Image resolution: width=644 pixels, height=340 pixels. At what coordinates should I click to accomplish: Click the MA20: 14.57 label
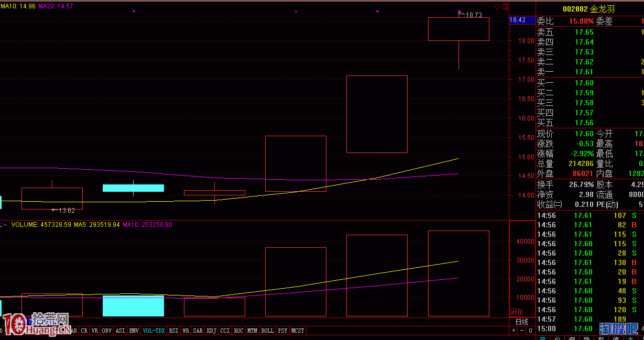(56, 6)
